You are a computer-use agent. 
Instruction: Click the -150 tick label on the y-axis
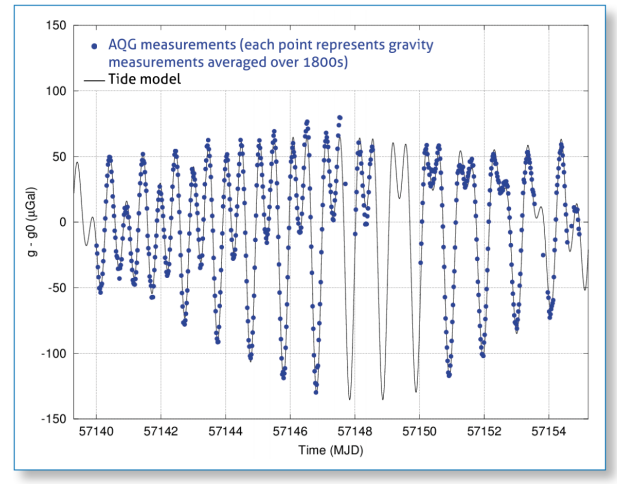54,418
